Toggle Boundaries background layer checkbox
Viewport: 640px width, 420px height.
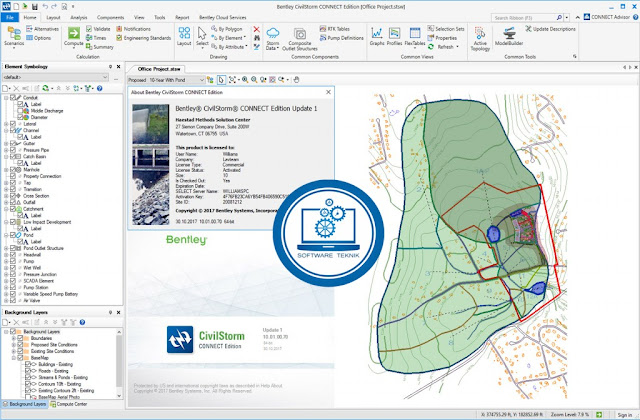pos(20,338)
